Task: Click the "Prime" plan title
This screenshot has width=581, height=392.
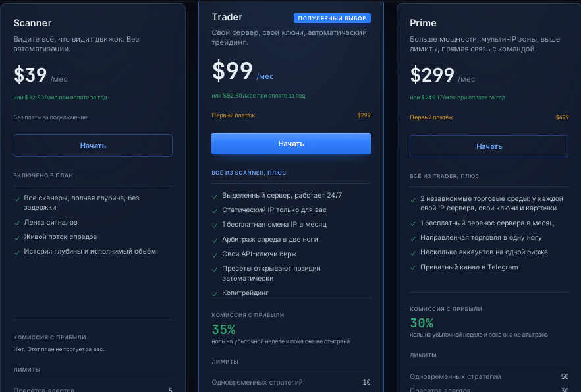Action: click(x=423, y=23)
